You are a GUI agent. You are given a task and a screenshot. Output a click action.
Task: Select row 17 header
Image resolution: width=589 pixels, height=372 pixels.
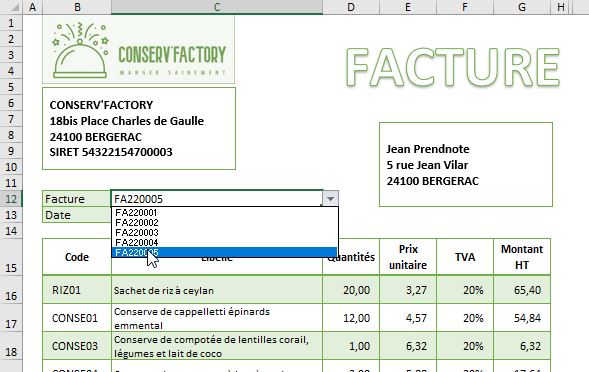11,318
